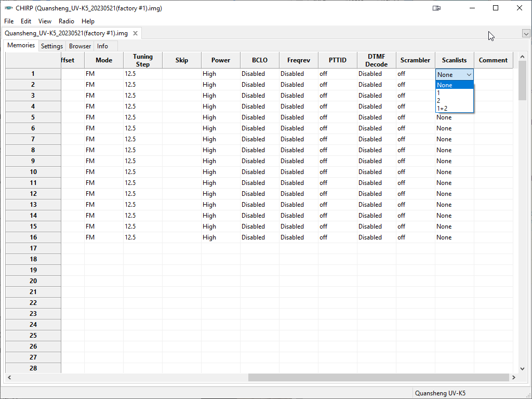Click the Power cell High in row 4

(x=221, y=106)
